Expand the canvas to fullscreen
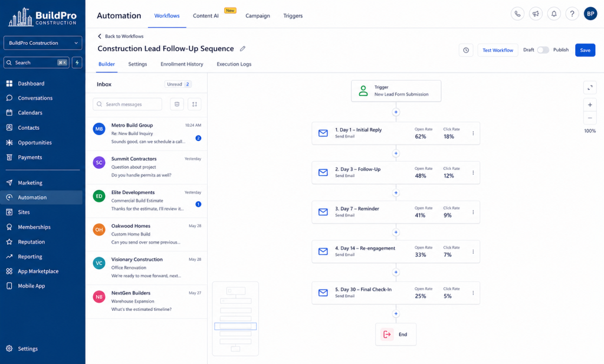 coord(590,88)
